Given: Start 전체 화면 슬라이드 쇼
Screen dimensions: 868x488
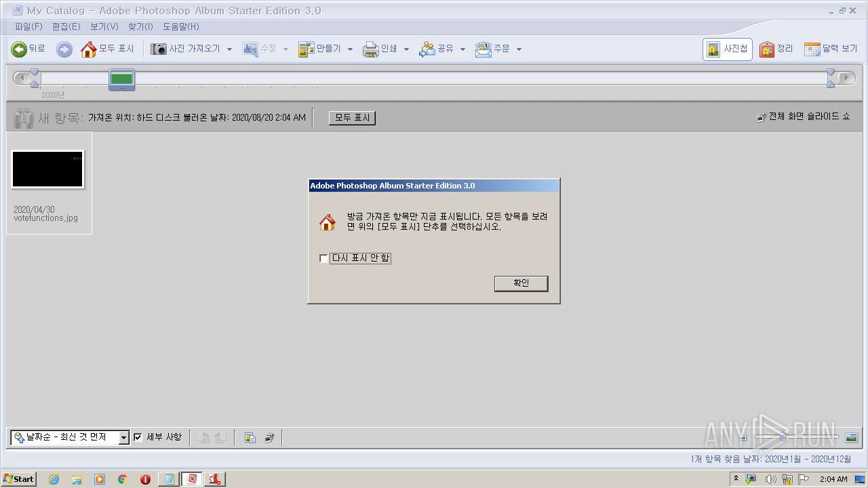Looking at the screenshot, I should (x=804, y=117).
